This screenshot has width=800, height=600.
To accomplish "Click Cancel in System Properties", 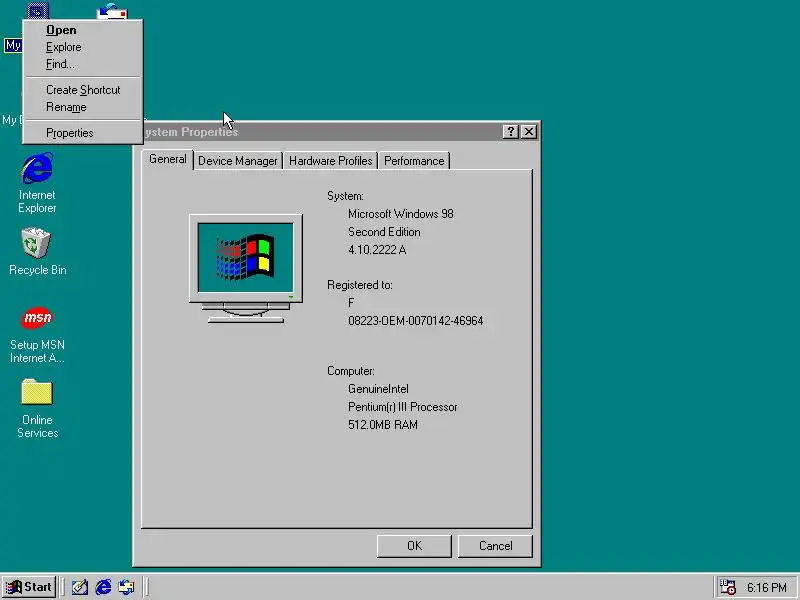I will (495, 546).
